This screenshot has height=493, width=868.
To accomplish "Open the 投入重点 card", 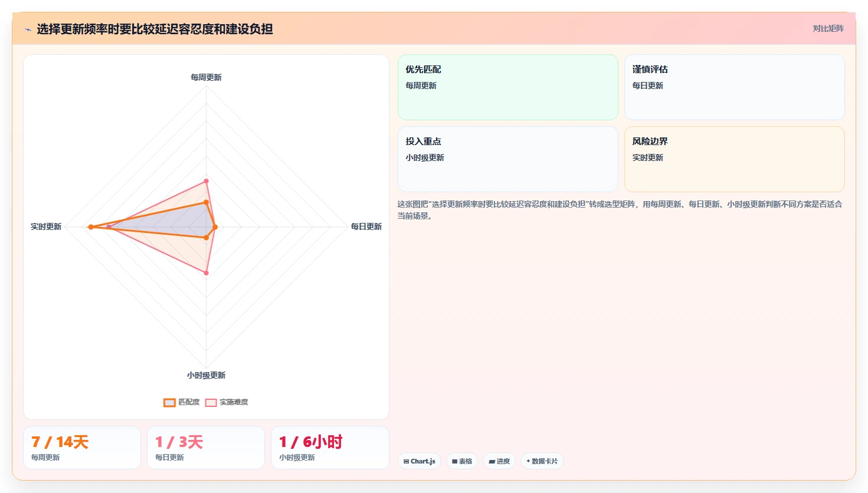I will click(x=508, y=159).
